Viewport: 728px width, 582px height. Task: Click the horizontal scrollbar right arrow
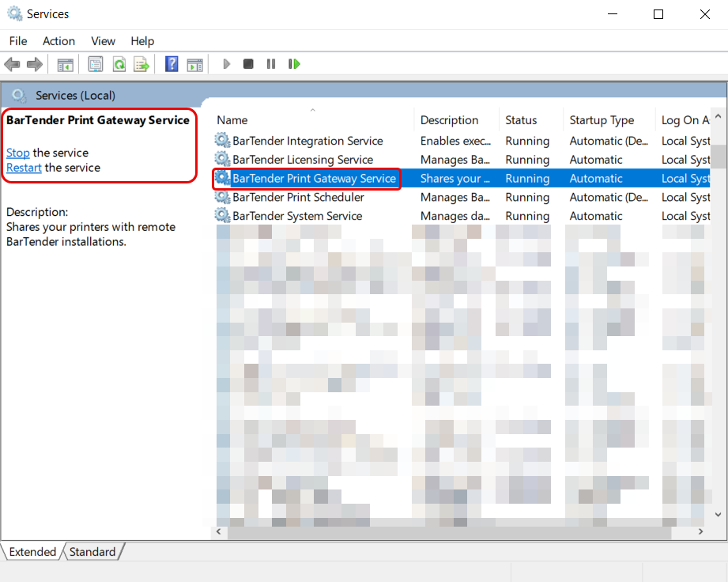tap(700, 531)
